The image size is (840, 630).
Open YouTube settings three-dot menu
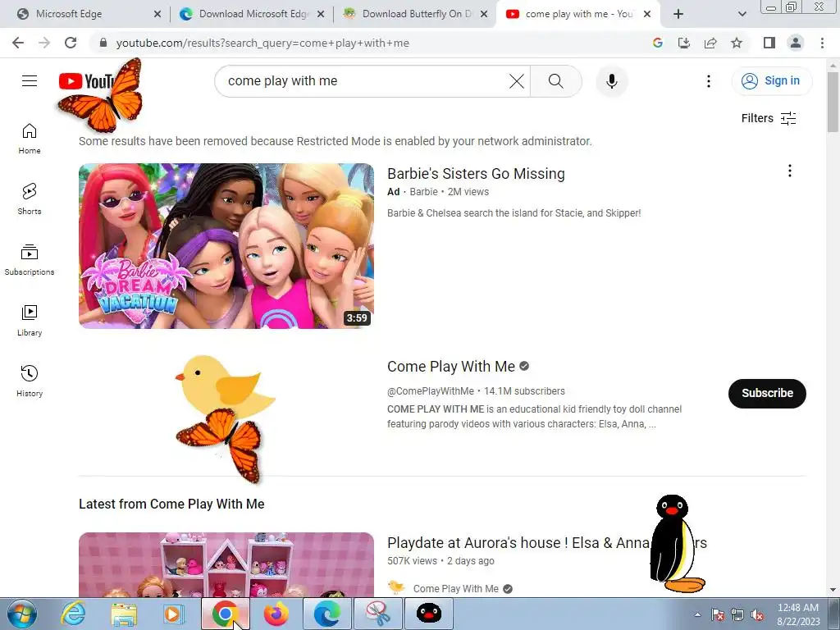[x=708, y=81]
